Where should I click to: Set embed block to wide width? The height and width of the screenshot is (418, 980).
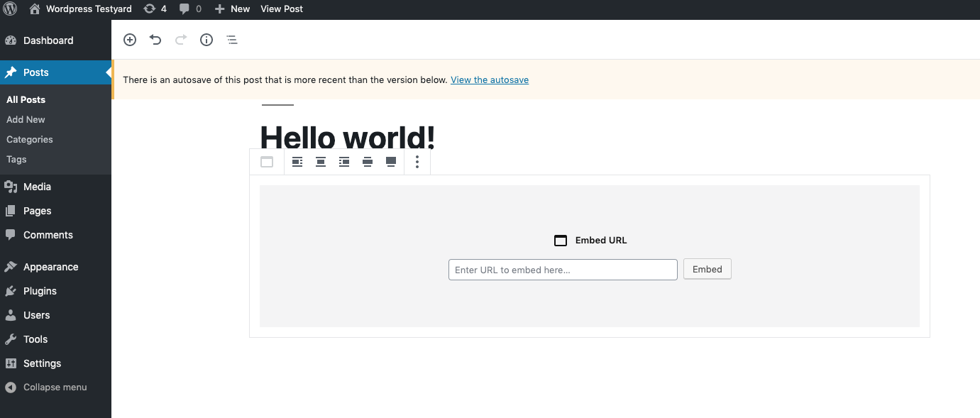coord(368,162)
